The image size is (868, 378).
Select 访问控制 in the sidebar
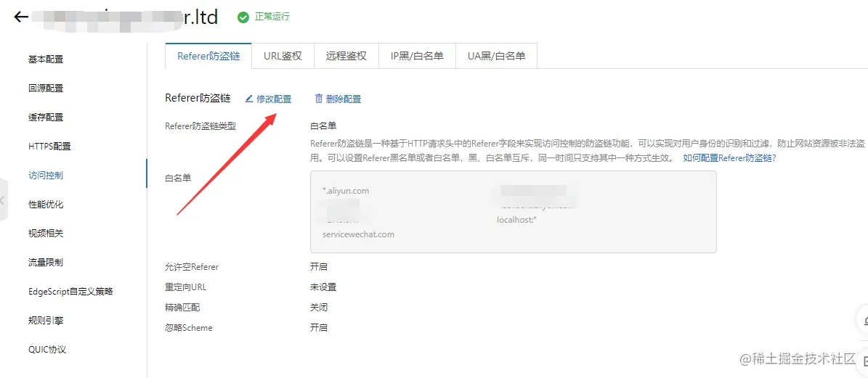coord(46,175)
